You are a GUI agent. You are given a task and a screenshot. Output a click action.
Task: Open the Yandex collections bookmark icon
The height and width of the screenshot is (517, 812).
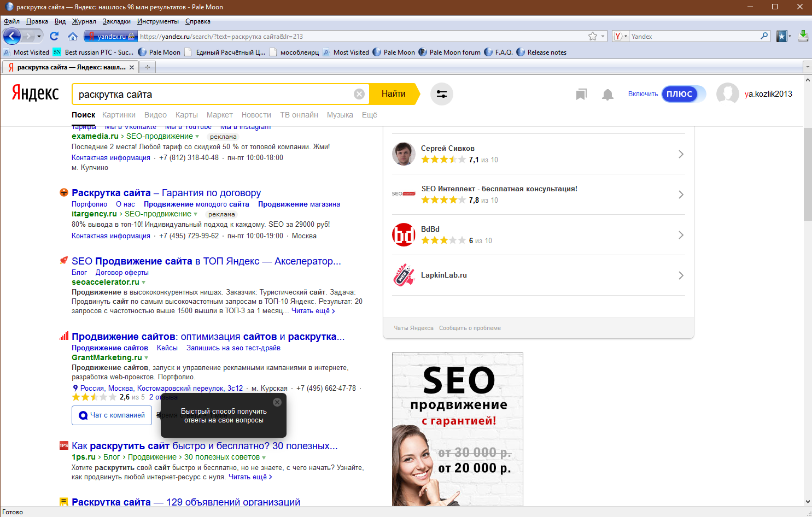point(581,95)
